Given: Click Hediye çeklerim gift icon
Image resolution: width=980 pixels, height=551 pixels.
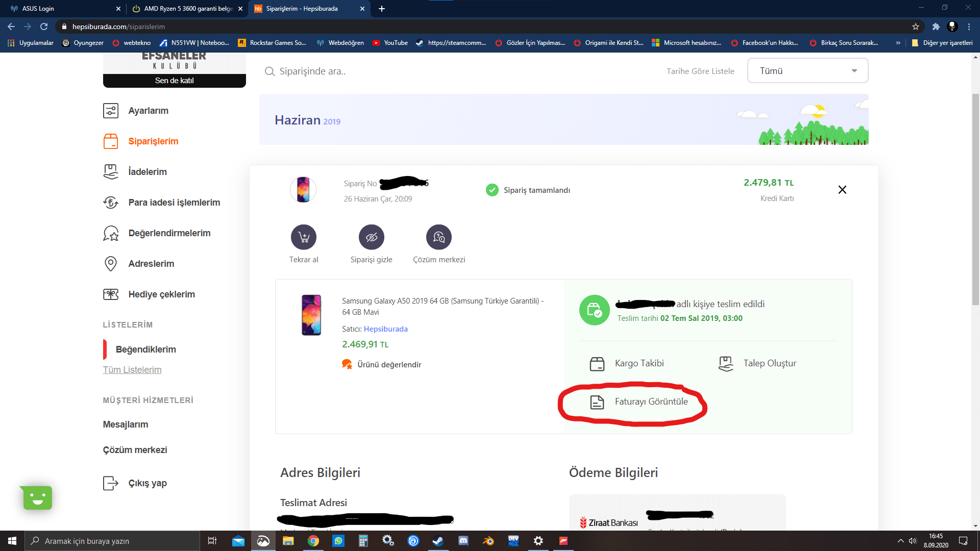Looking at the screenshot, I should pos(111,294).
